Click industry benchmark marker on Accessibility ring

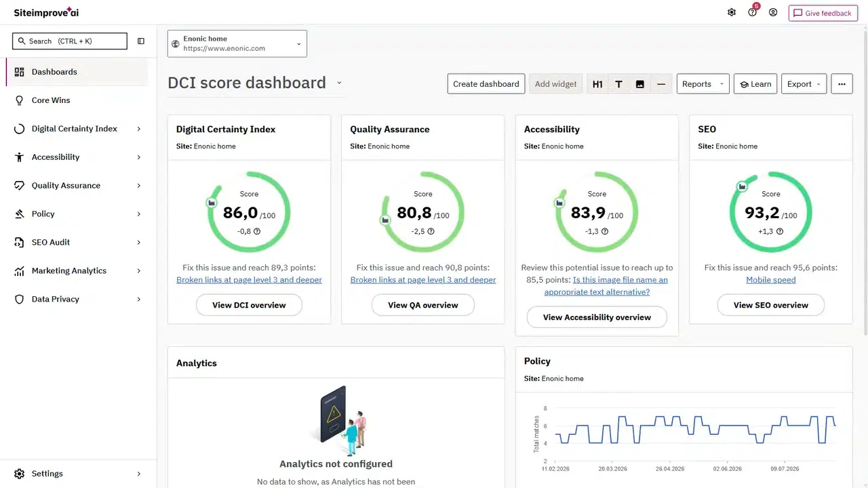click(559, 203)
